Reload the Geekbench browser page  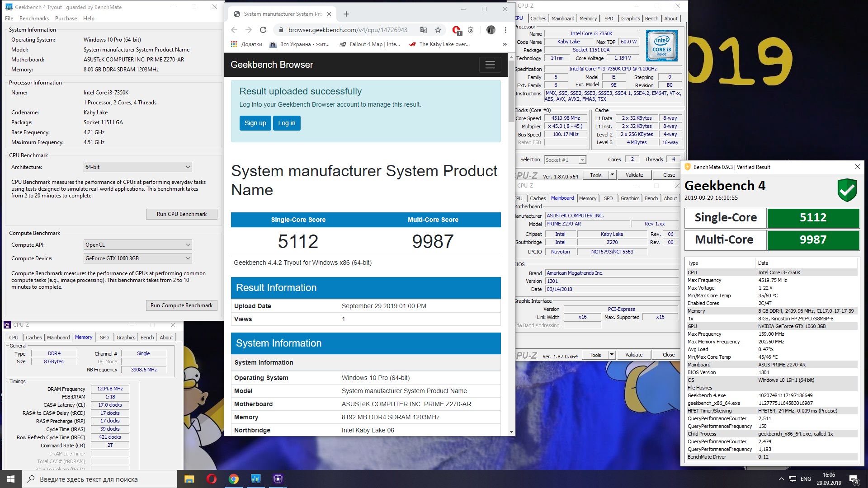point(263,30)
